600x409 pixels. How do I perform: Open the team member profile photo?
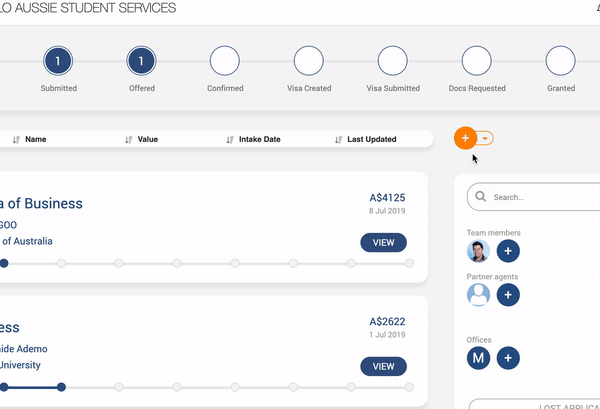[x=479, y=251]
